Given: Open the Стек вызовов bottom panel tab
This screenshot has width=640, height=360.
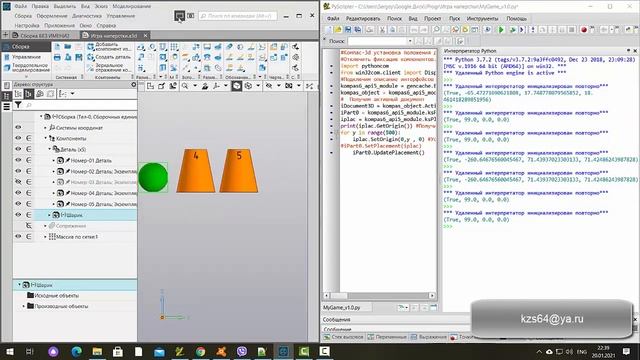Looking at the screenshot, I should tap(343, 337).
